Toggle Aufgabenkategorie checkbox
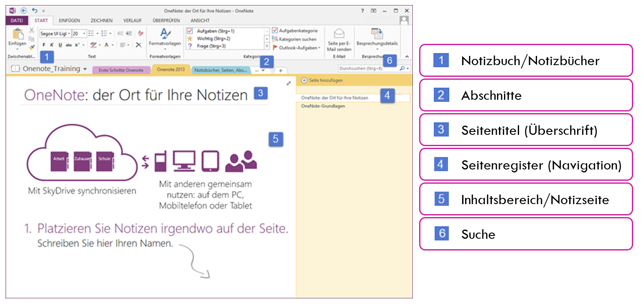The width and height of the screenshot is (644, 306). pos(275,30)
